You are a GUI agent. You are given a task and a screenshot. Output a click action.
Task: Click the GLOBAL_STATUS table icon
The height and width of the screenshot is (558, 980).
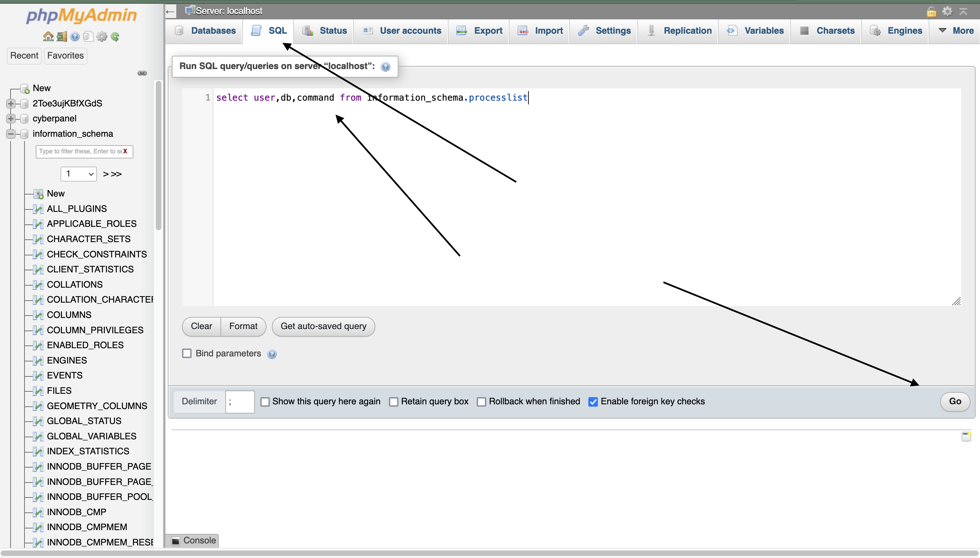(38, 421)
